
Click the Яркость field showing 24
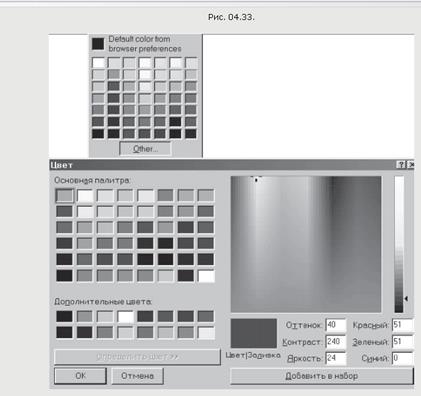click(335, 358)
